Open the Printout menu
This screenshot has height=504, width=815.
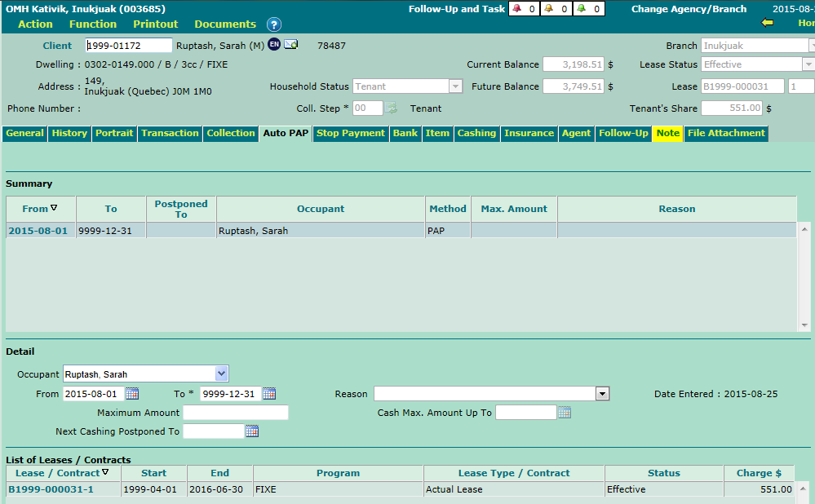(155, 24)
